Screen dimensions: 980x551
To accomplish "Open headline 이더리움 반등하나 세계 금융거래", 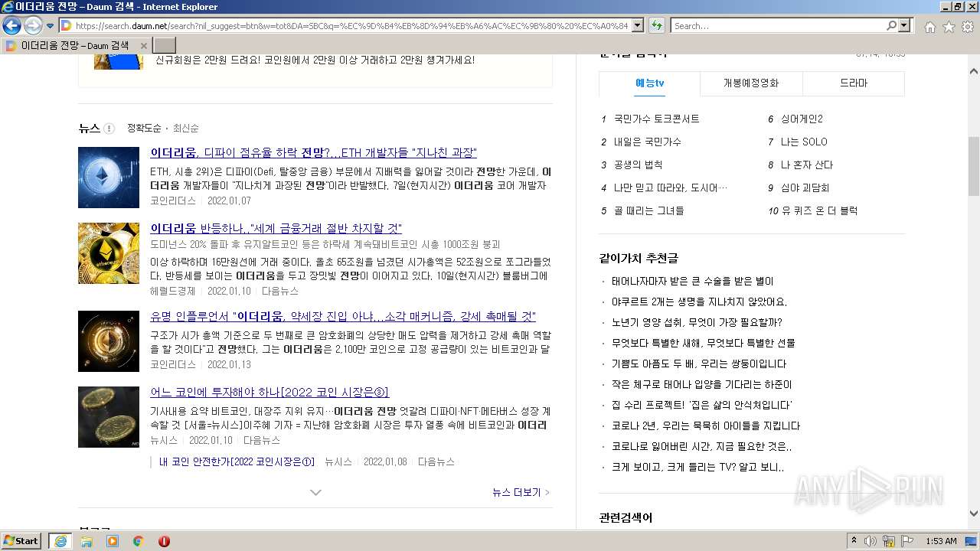I will (276, 229).
